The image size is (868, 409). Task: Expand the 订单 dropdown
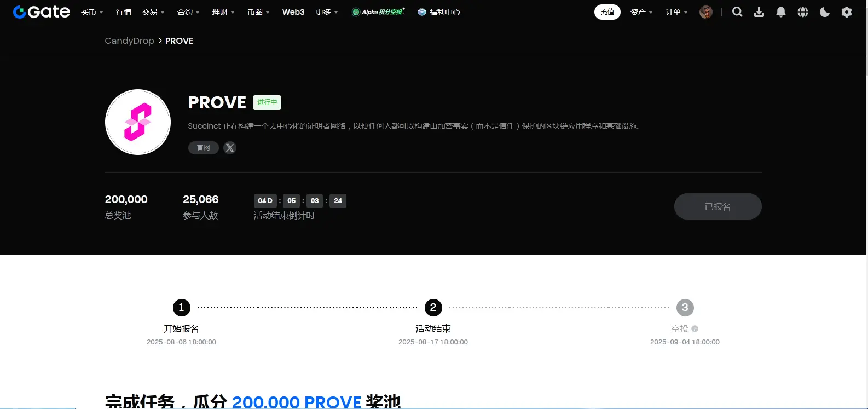coord(676,12)
